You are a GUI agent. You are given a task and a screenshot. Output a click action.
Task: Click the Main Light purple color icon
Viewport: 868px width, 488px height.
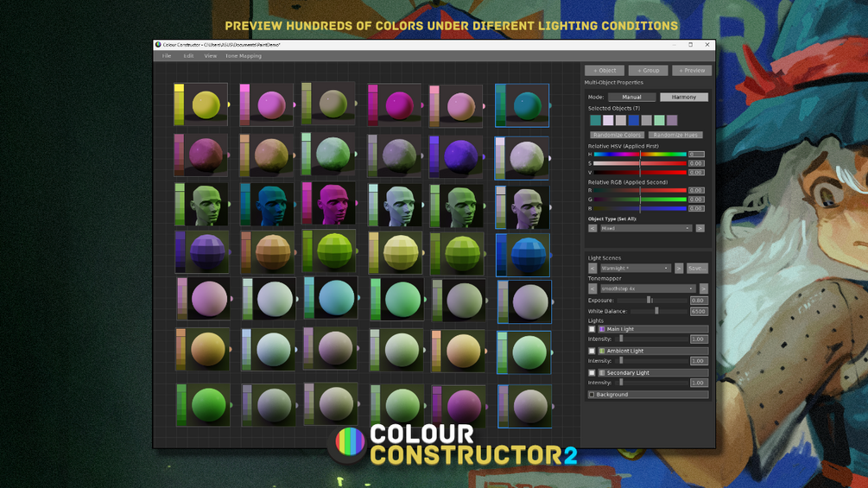pos(602,329)
